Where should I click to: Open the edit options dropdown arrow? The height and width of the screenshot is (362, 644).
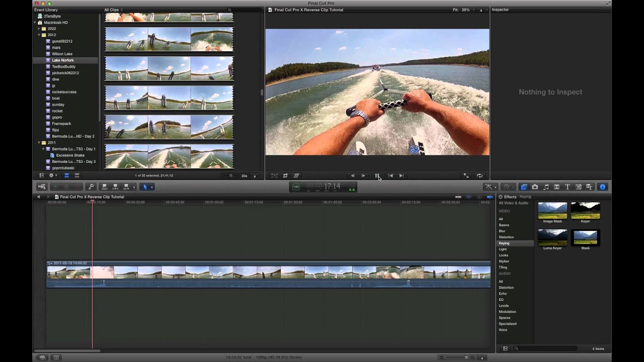coord(134,187)
